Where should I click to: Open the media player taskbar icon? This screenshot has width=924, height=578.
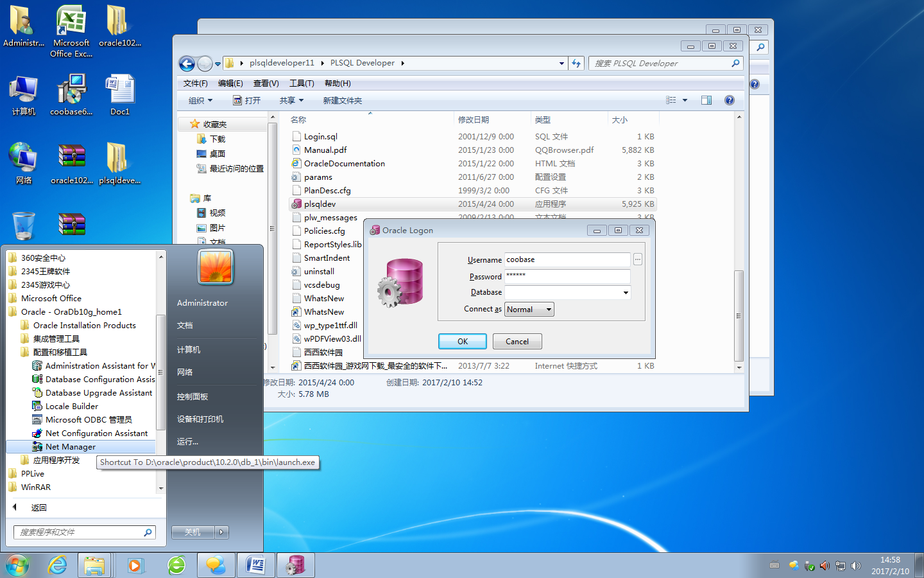(x=135, y=565)
